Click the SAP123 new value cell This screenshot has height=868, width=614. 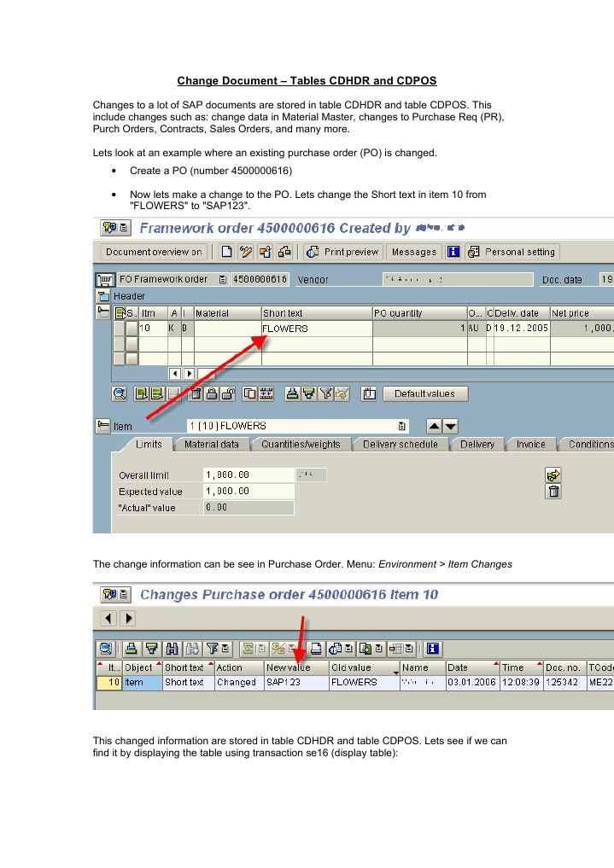click(296, 683)
